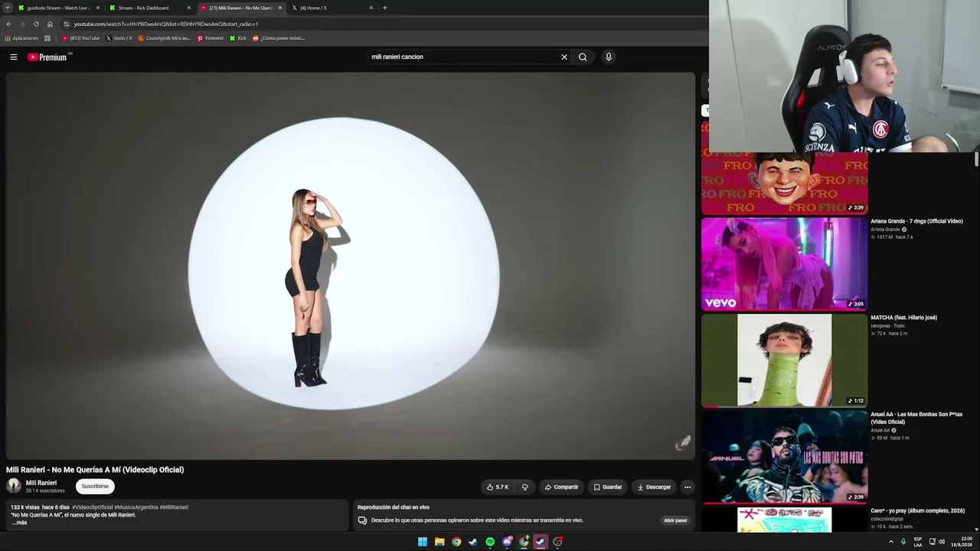Open more actions menu for the video
Screen dimensions: 980x551
pyautogui.click(x=687, y=487)
